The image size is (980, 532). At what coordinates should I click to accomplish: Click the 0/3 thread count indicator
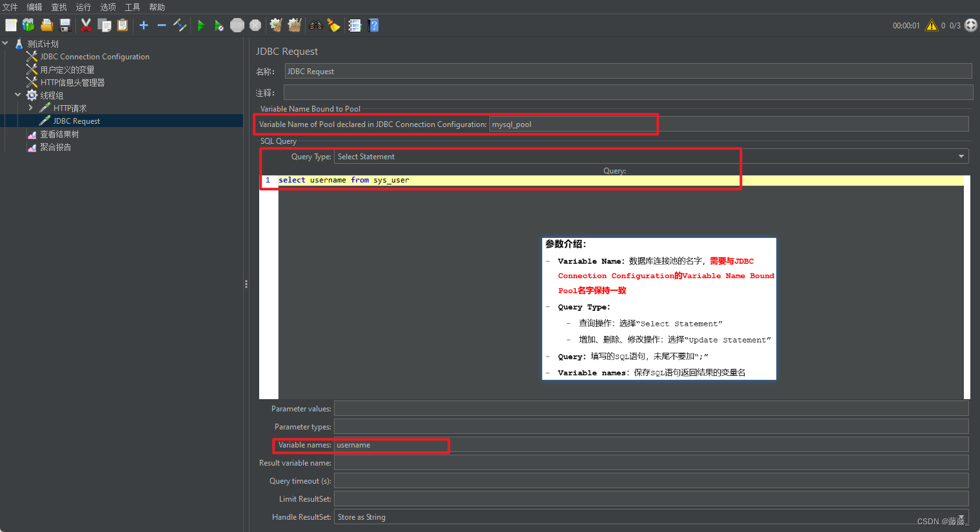[955, 26]
